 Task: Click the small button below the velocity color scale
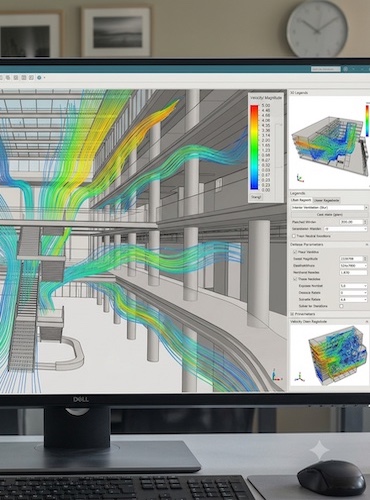click(x=256, y=197)
